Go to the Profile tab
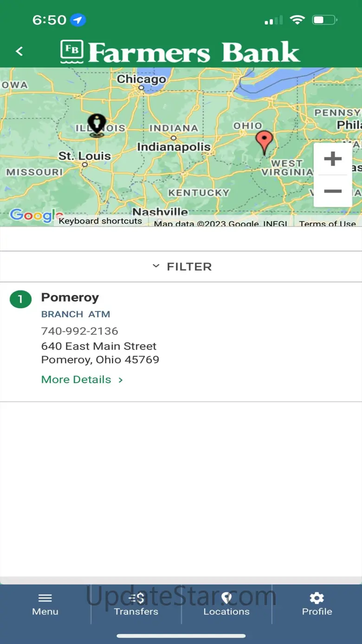Image resolution: width=362 pixels, height=644 pixels. click(x=317, y=604)
